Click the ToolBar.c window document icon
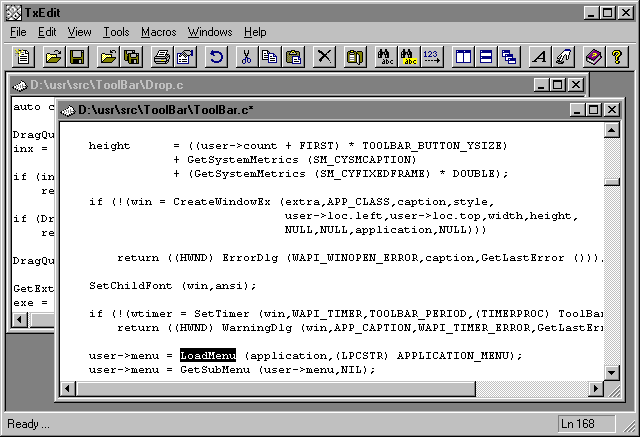This screenshot has height=437, width=640. coord(68,110)
